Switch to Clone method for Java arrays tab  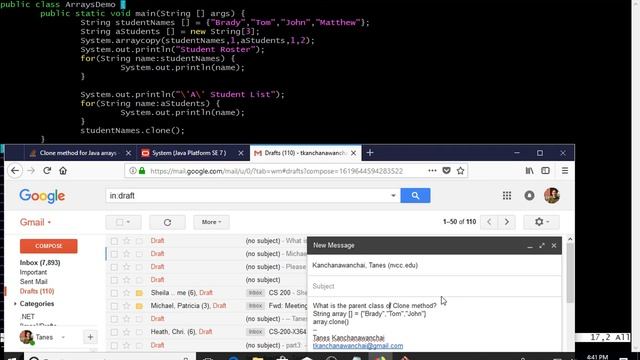tap(78, 153)
